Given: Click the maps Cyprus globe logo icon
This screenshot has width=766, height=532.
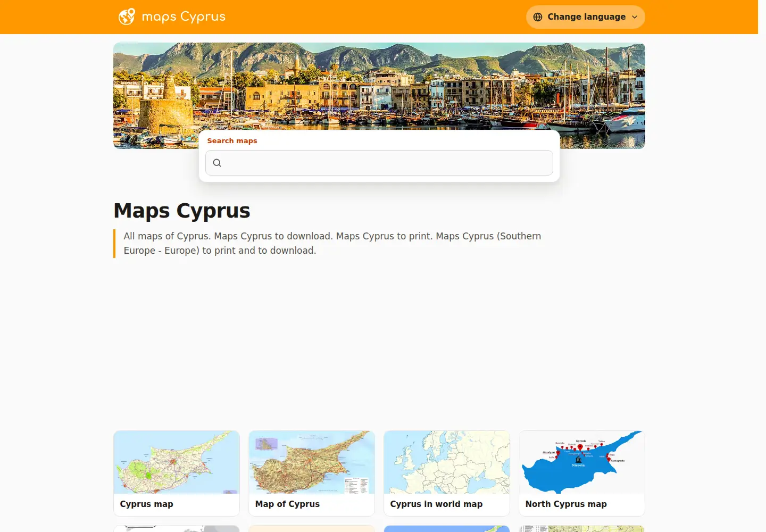Looking at the screenshot, I should [127, 16].
